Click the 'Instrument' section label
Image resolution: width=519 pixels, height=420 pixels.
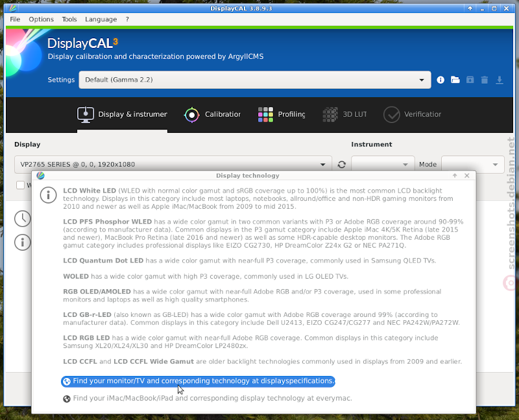(x=371, y=145)
